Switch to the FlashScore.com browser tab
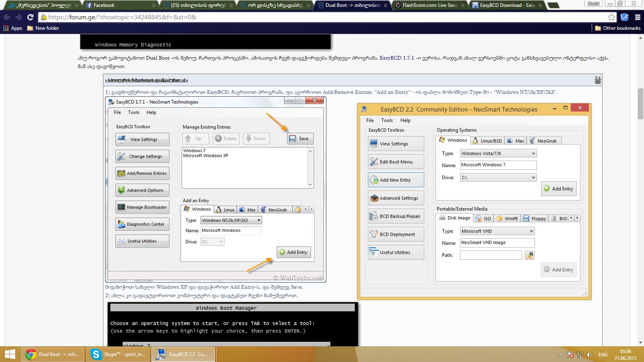 click(430, 5)
